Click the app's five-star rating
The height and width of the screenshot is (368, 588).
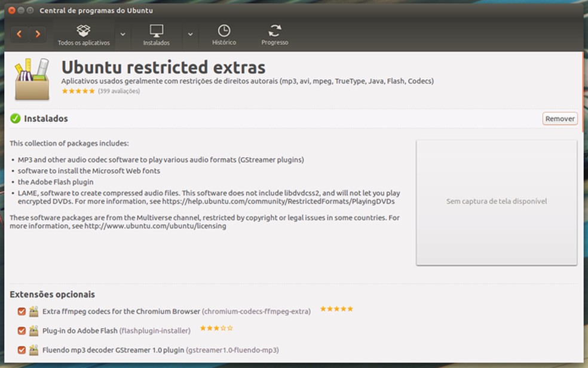pos(78,91)
